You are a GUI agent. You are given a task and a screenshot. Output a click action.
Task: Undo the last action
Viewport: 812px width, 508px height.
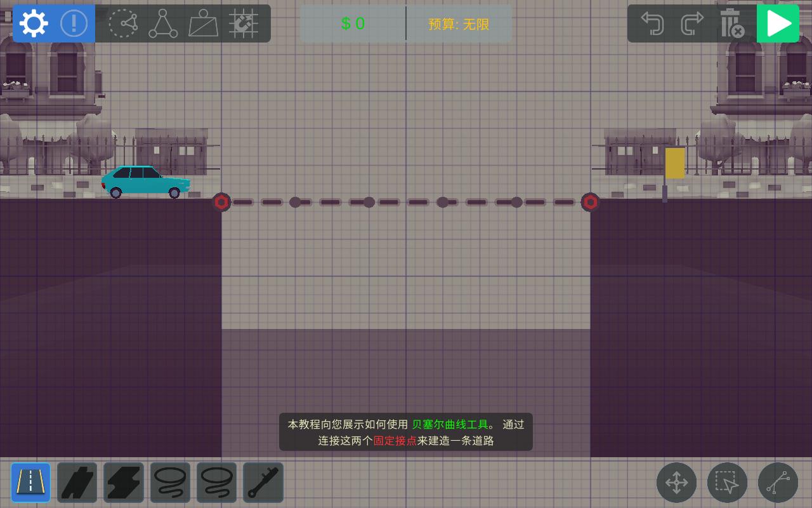click(x=652, y=23)
